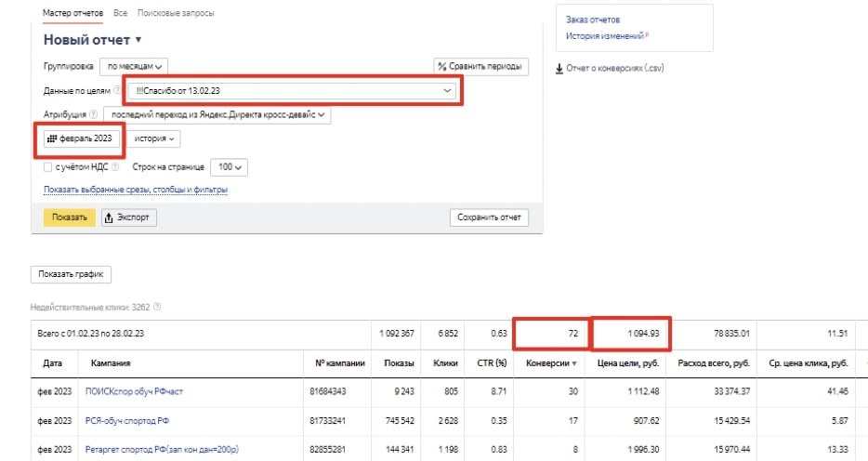868x461 pixels.
Task: Click the 'Показать график' button
Action: click(72, 274)
